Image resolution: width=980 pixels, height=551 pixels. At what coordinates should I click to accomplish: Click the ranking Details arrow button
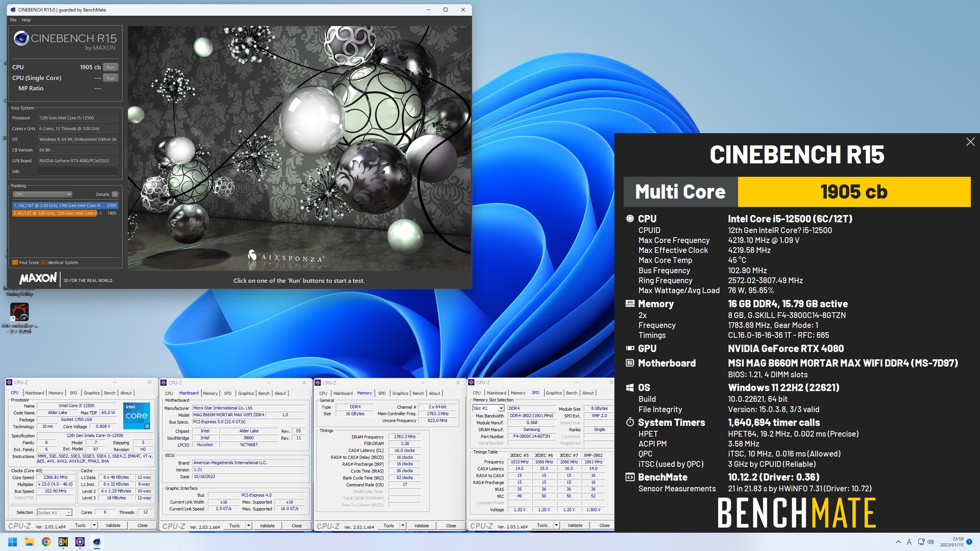(115, 194)
